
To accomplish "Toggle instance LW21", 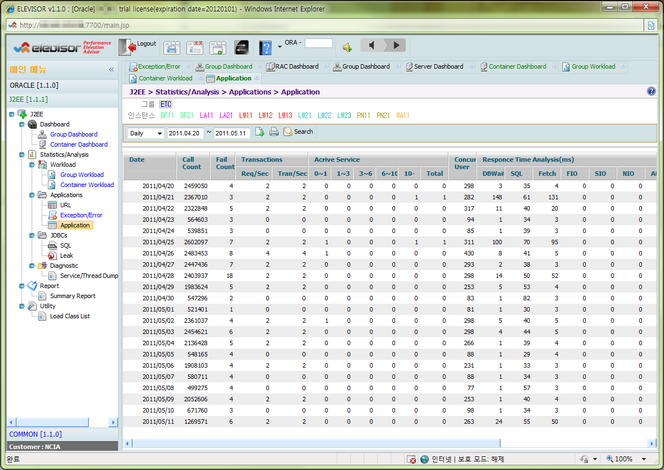I will [x=304, y=115].
